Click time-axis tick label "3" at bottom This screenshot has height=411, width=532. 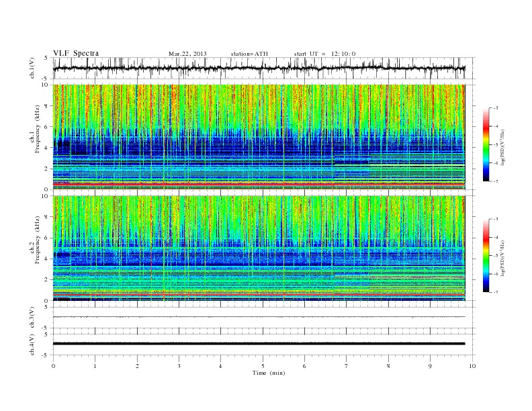179,366
